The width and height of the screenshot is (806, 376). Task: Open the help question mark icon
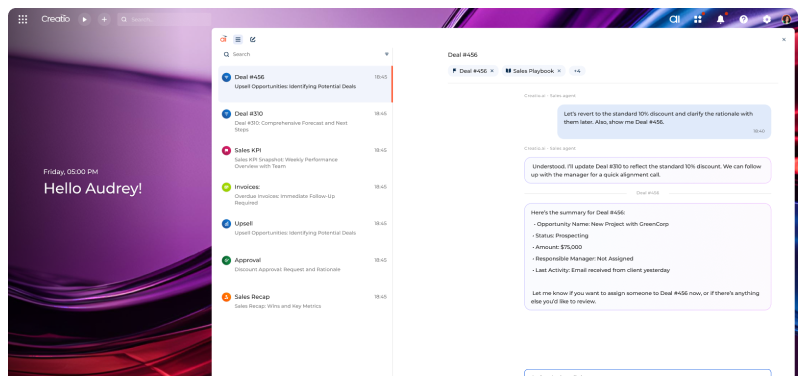coord(743,20)
